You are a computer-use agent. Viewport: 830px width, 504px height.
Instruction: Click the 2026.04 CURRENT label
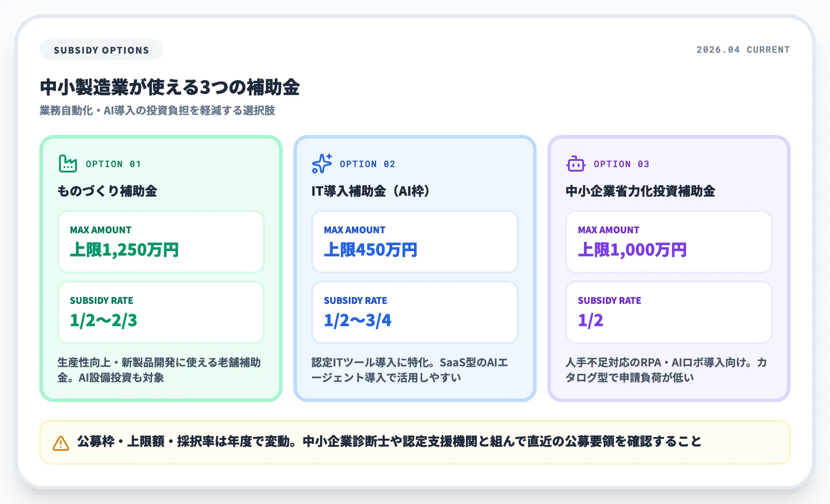tap(742, 50)
